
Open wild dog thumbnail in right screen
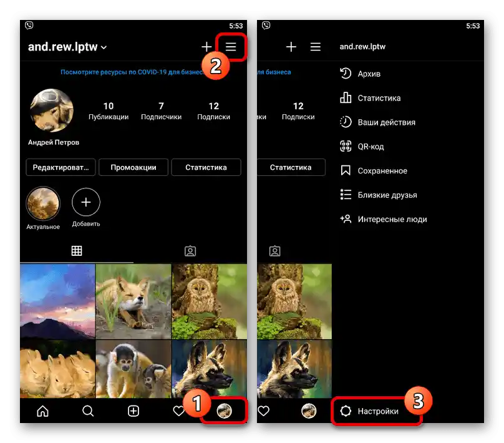294,369
